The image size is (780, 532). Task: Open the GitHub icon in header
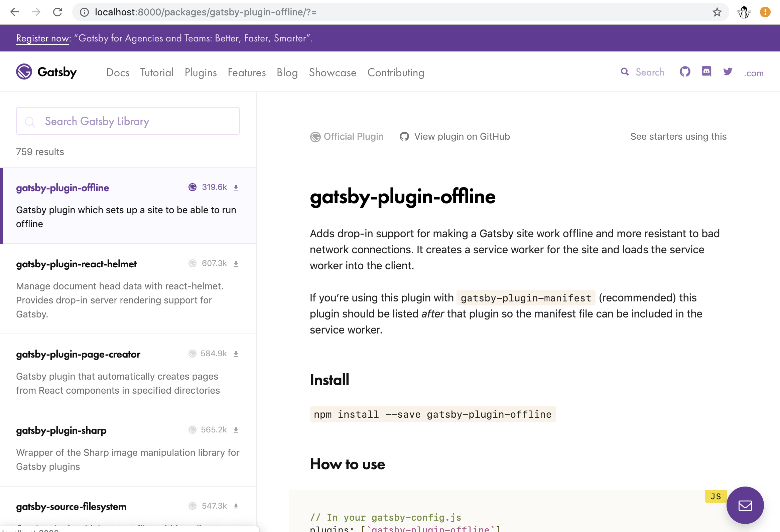click(685, 72)
